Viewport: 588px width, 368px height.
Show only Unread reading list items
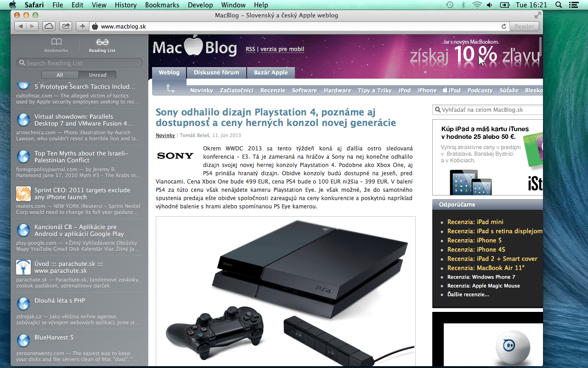[x=97, y=75]
